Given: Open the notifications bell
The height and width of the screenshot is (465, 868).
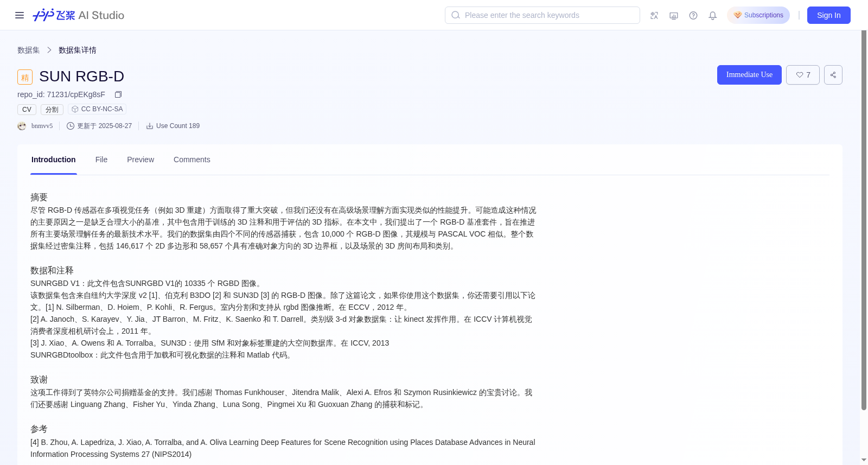Looking at the screenshot, I should point(713,15).
